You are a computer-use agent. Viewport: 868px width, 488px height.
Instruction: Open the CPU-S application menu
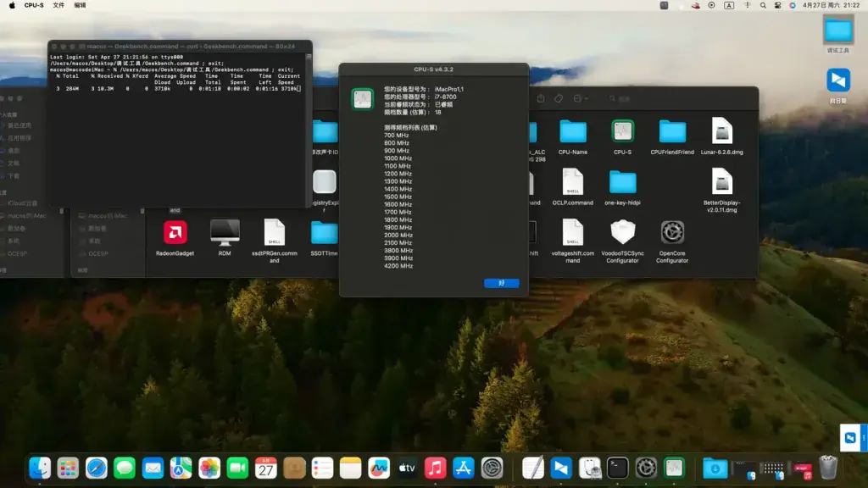pos(34,5)
